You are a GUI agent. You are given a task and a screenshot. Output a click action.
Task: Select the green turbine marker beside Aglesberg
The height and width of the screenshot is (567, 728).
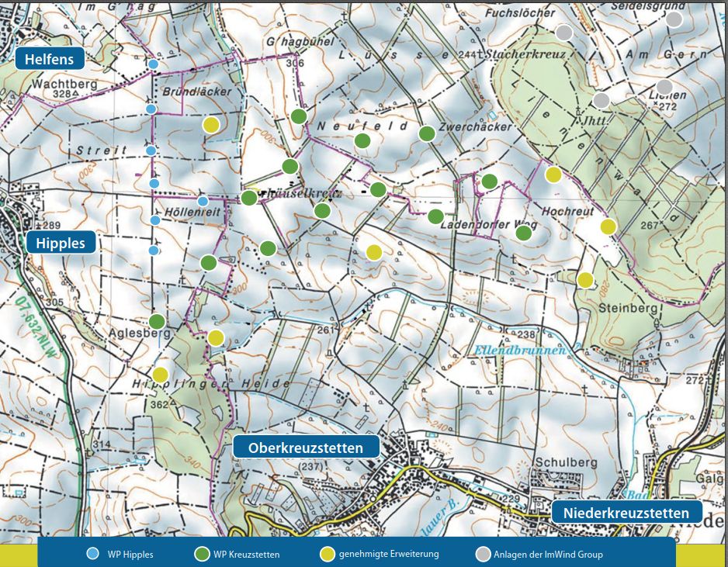[157, 321]
